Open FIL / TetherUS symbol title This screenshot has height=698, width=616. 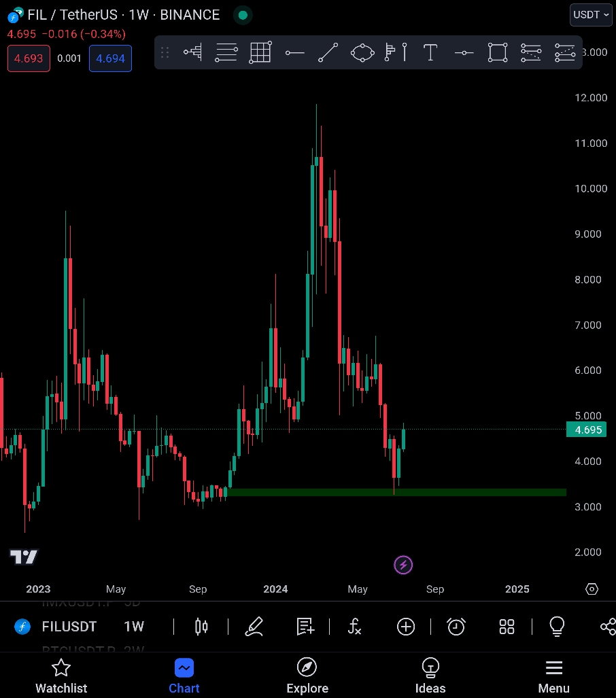[123, 15]
